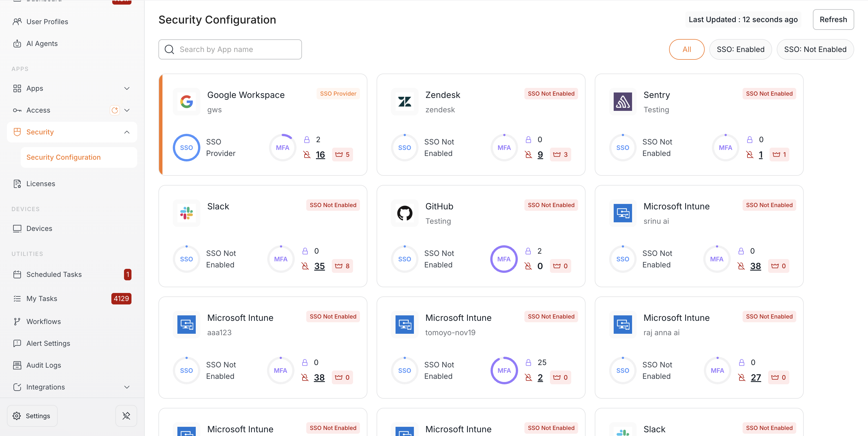Click the Sentry logo icon
The image size is (868, 436).
[x=622, y=101]
